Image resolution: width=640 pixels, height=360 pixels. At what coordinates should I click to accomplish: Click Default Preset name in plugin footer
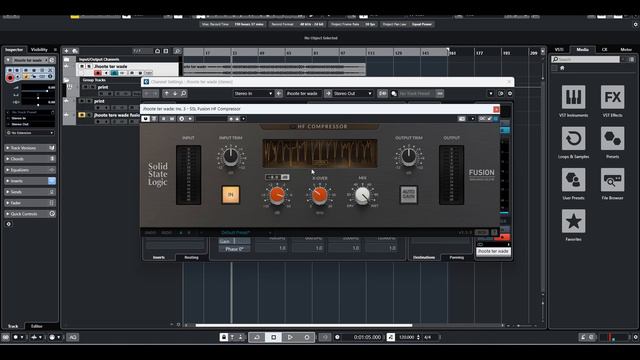coord(236,233)
